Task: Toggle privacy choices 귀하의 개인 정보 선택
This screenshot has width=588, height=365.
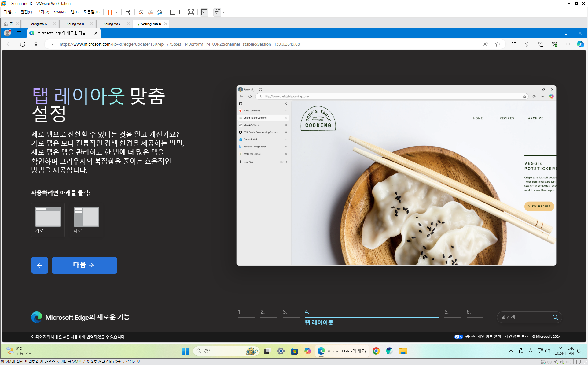Action: tap(483, 336)
